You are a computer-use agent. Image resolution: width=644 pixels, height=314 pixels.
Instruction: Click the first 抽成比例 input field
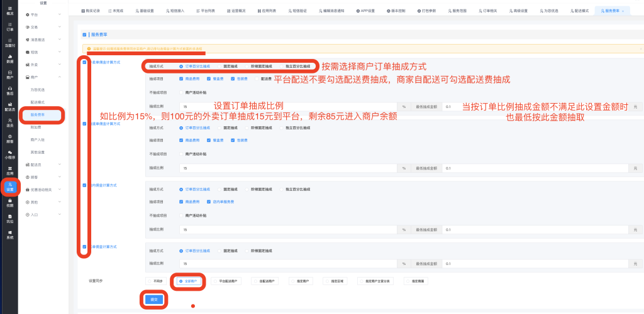click(x=289, y=107)
